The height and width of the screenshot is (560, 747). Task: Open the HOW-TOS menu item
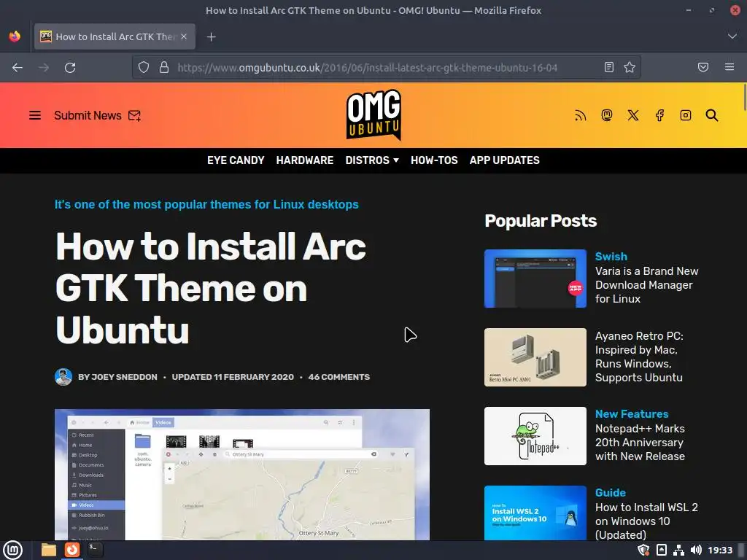click(434, 160)
